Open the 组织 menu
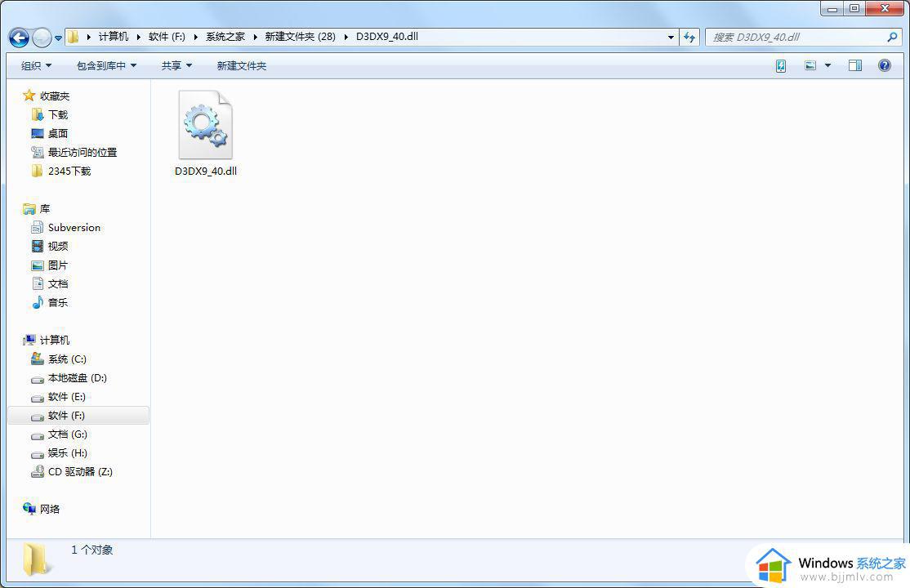Viewport: 910px width, 588px height. tap(36, 65)
